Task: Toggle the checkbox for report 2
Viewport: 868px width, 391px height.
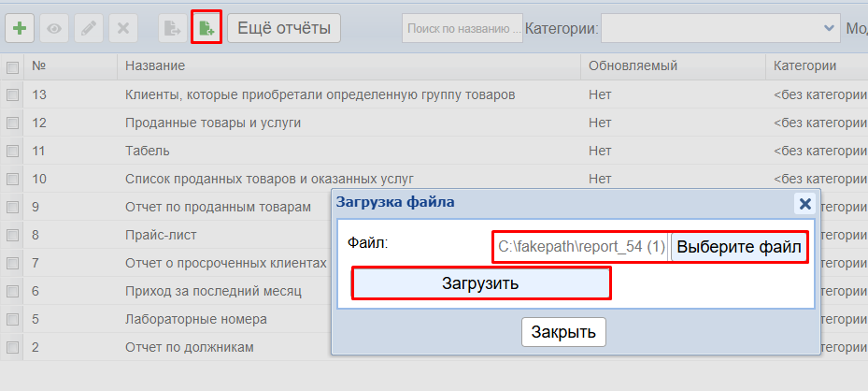Action: [12, 348]
